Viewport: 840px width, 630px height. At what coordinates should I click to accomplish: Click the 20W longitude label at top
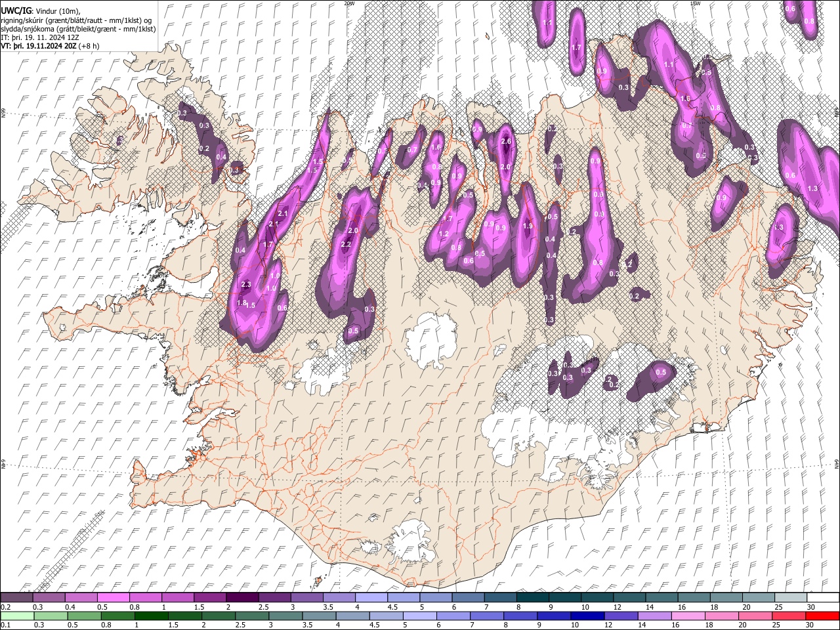[349, 3]
